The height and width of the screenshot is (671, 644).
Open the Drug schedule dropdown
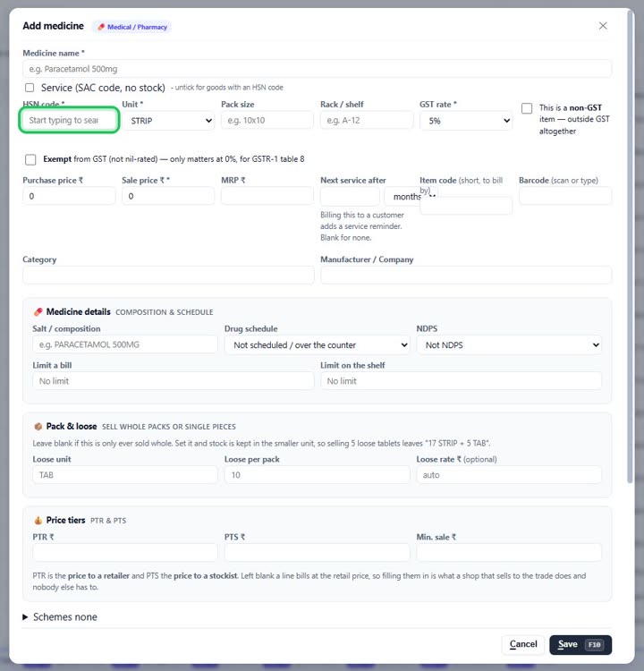pos(317,345)
